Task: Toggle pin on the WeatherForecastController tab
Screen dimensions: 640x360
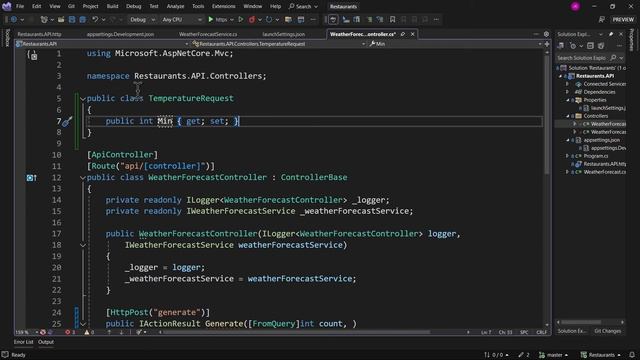Action: [403, 34]
